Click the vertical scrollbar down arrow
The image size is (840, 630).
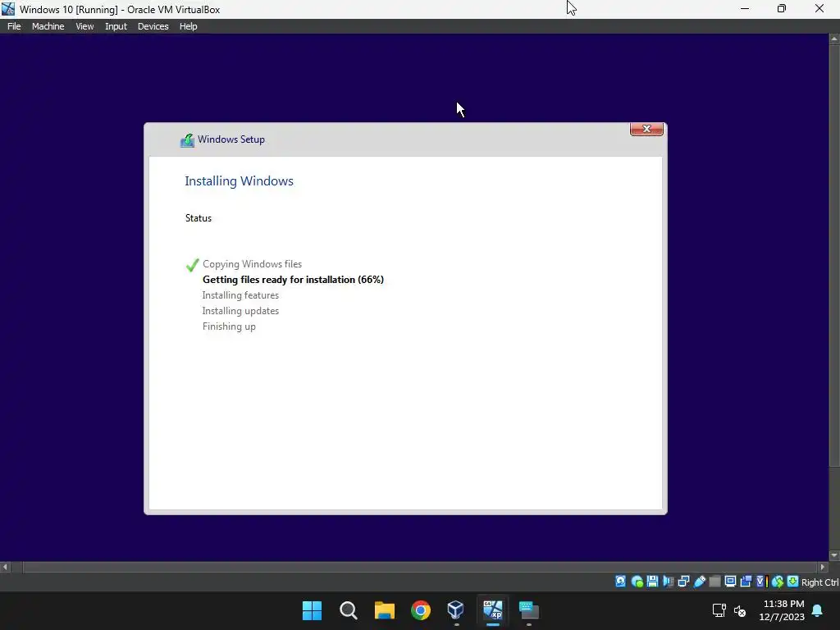[x=834, y=555]
